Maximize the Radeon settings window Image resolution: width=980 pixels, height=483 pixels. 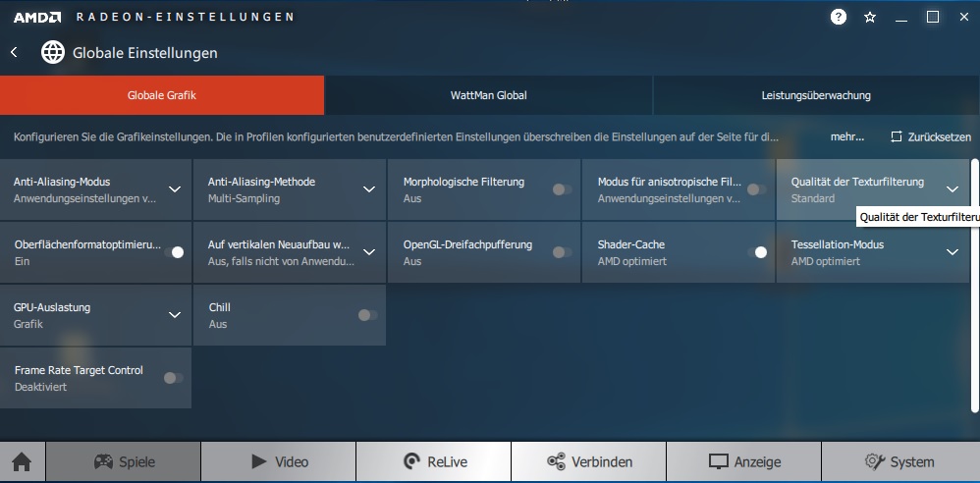pos(933,17)
